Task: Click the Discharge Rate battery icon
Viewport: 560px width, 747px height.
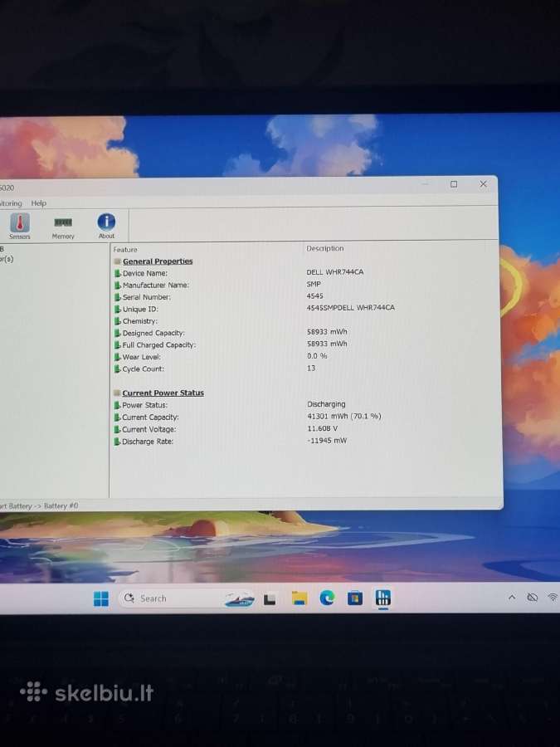Action: pos(117,442)
